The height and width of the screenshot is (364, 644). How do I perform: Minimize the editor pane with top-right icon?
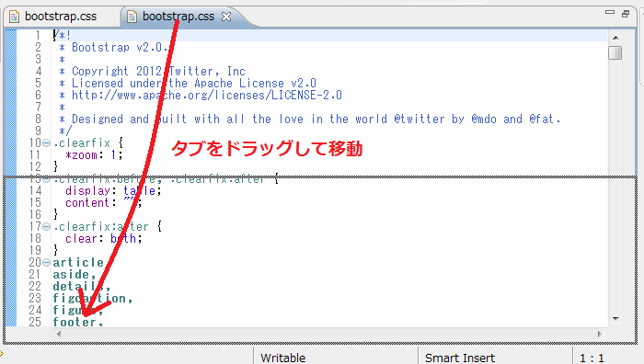pyautogui.click(x=610, y=12)
